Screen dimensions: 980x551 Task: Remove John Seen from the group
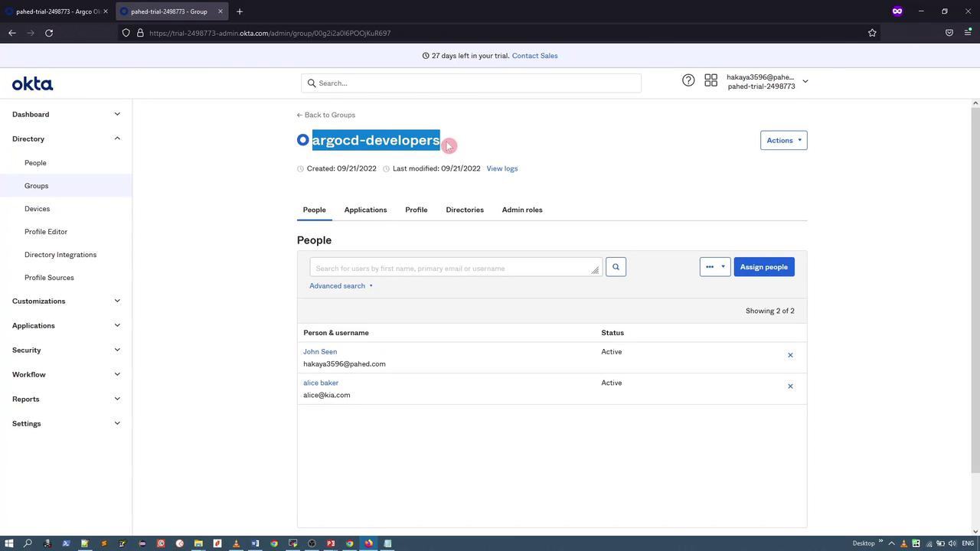pos(790,355)
